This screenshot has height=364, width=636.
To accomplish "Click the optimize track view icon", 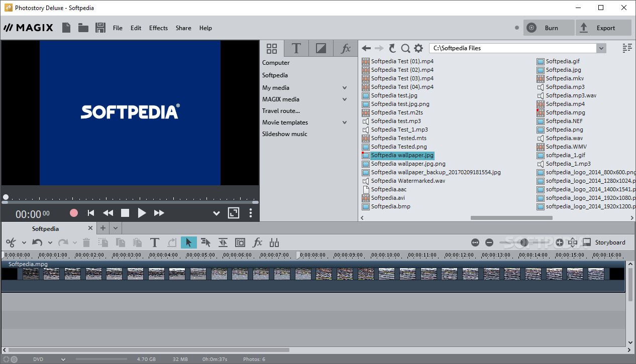I will (x=573, y=242).
